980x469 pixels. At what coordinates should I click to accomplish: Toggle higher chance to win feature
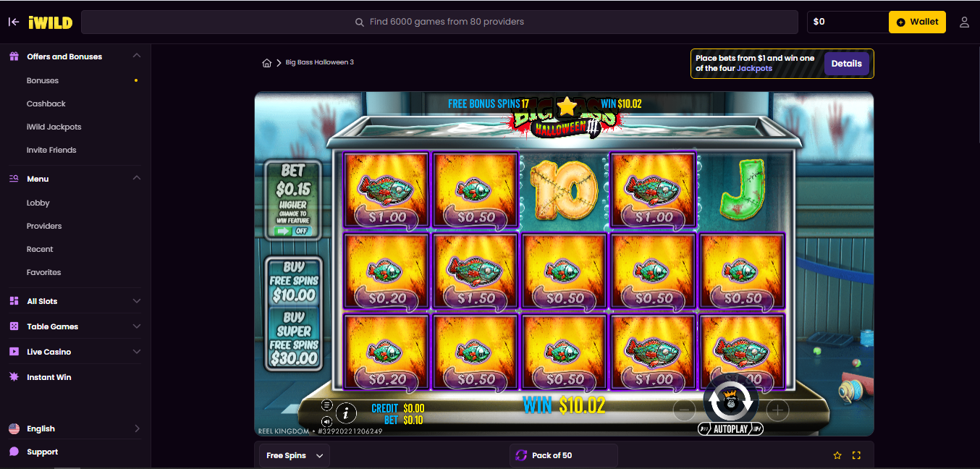click(x=293, y=231)
